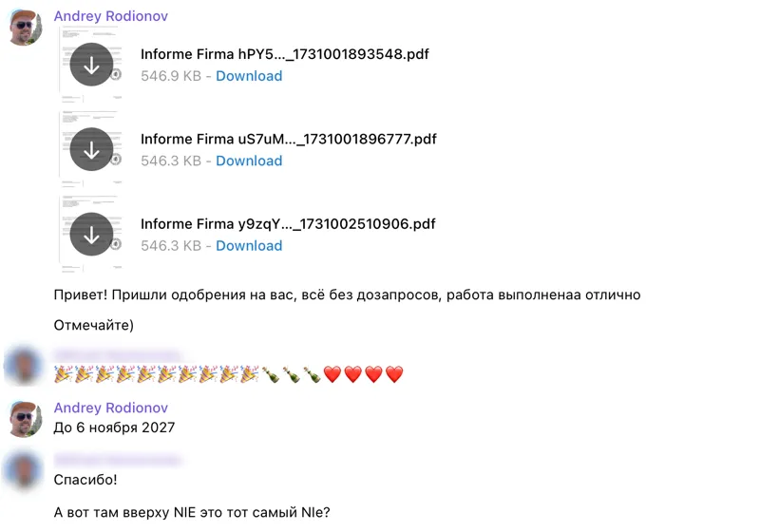Download the 546.9 KB PDF file

point(249,76)
